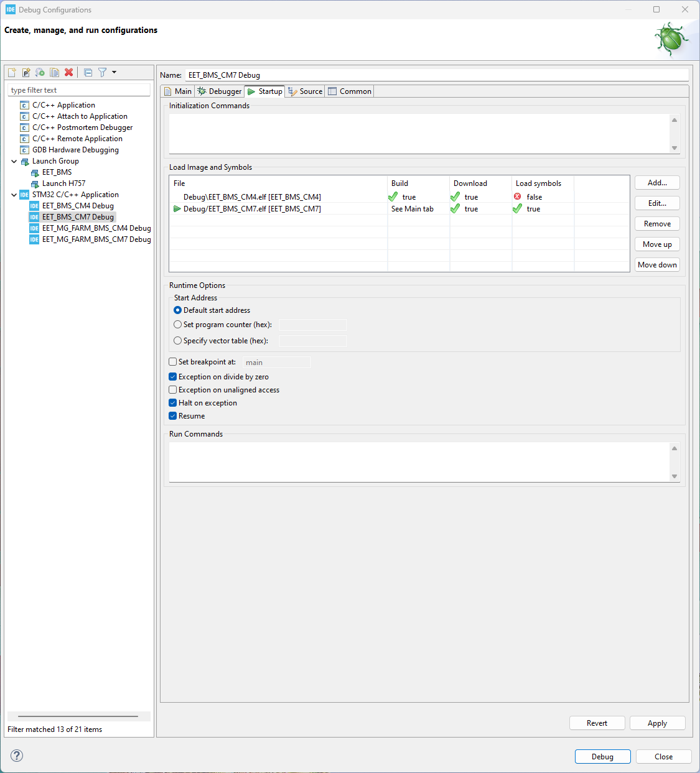This screenshot has height=773, width=700.
Task: Select the Startup tab
Action: (x=264, y=91)
